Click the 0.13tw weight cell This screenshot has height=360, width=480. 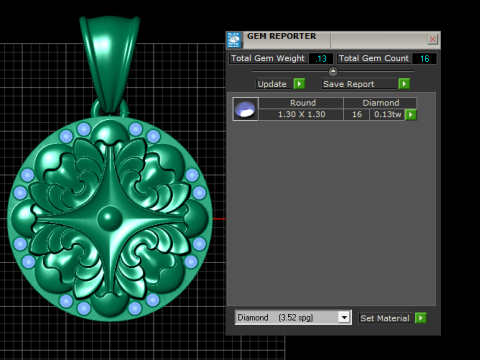[387, 114]
